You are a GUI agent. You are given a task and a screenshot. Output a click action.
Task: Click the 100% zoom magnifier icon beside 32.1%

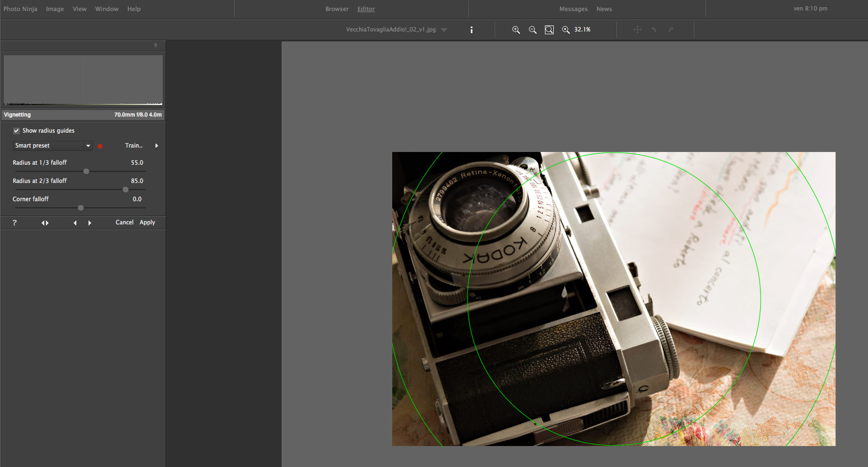click(x=565, y=30)
